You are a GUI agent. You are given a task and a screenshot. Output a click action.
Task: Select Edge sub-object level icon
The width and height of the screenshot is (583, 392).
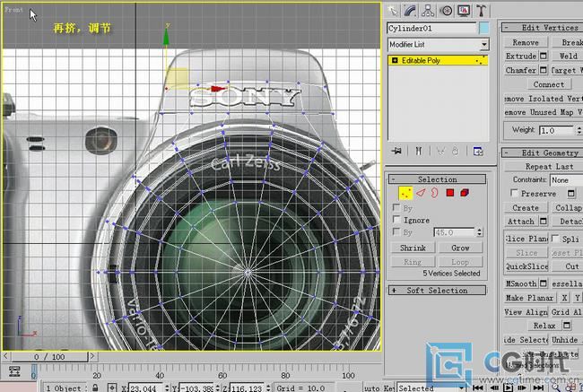click(x=421, y=193)
